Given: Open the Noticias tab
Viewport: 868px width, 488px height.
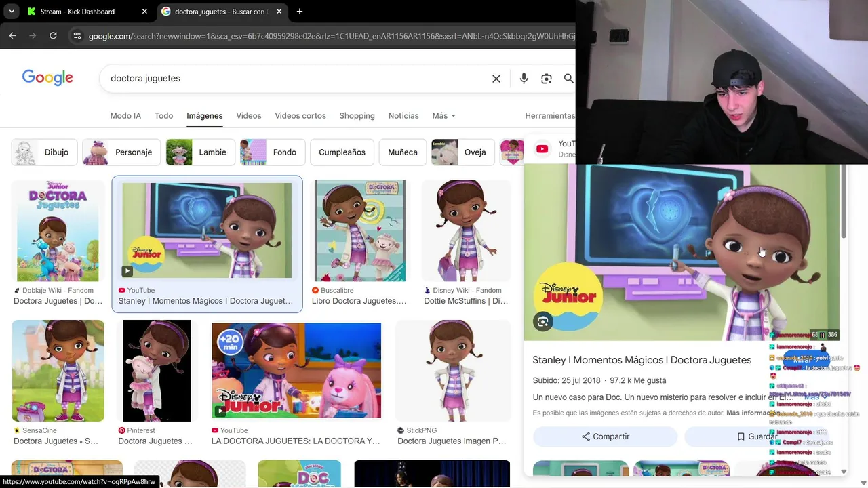Looking at the screenshot, I should click(403, 116).
